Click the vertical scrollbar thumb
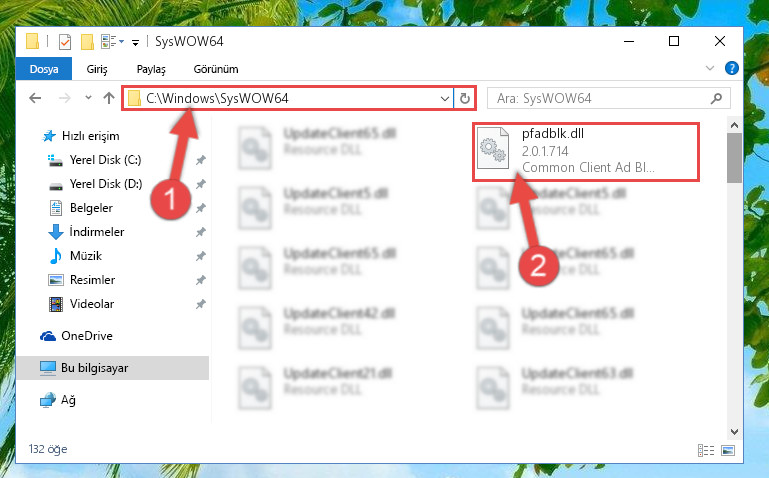Image resolution: width=769 pixels, height=478 pixels. [x=734, y=158]
